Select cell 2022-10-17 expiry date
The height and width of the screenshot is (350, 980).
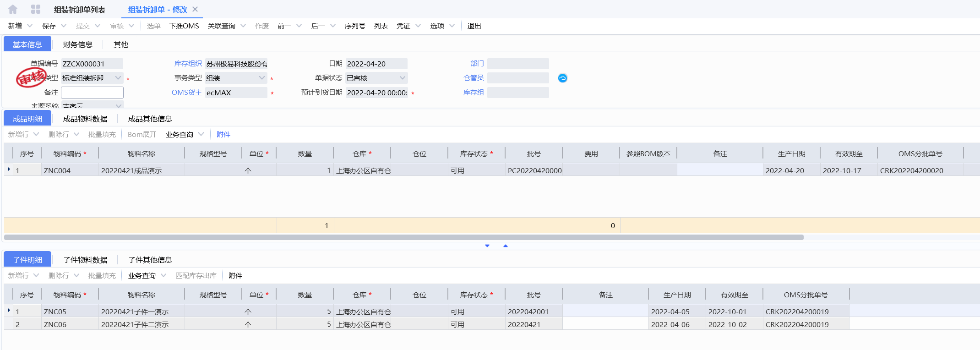coord(849,170)
